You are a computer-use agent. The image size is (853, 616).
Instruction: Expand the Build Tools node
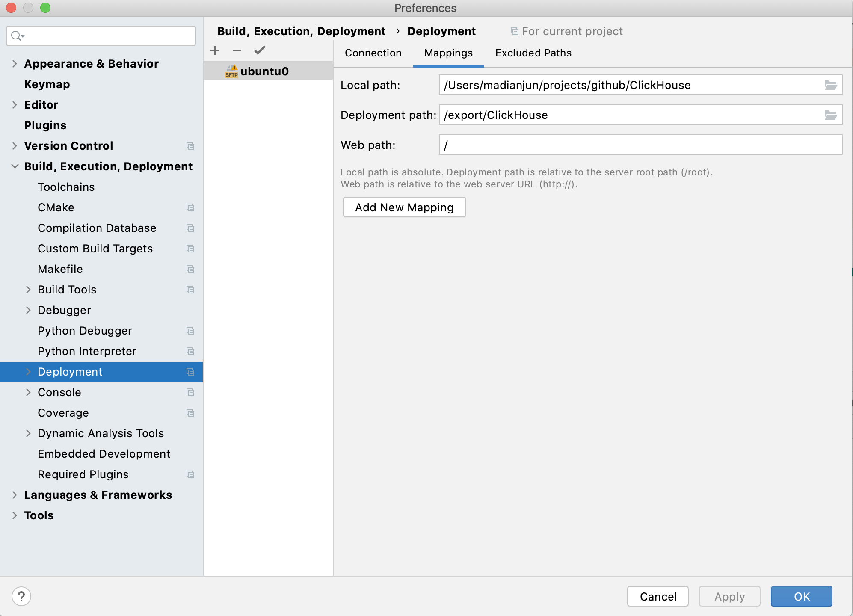[x=29, y=290]
